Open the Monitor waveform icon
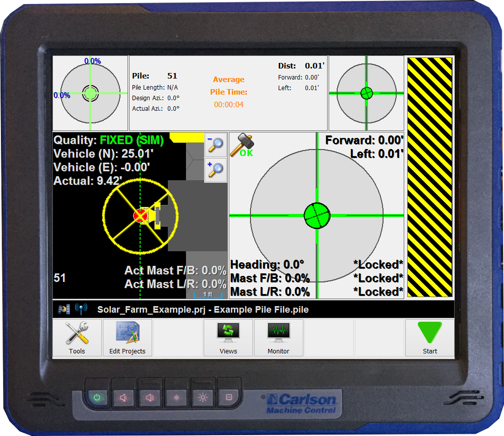Image resolution: width=504 pixels, height=436 pixels. coord(279,332)
